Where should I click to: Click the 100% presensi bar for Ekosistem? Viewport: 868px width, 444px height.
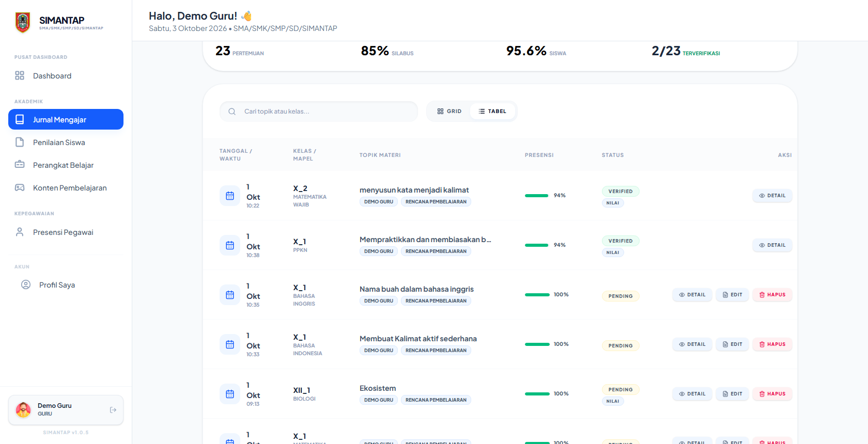pos(537,394)
